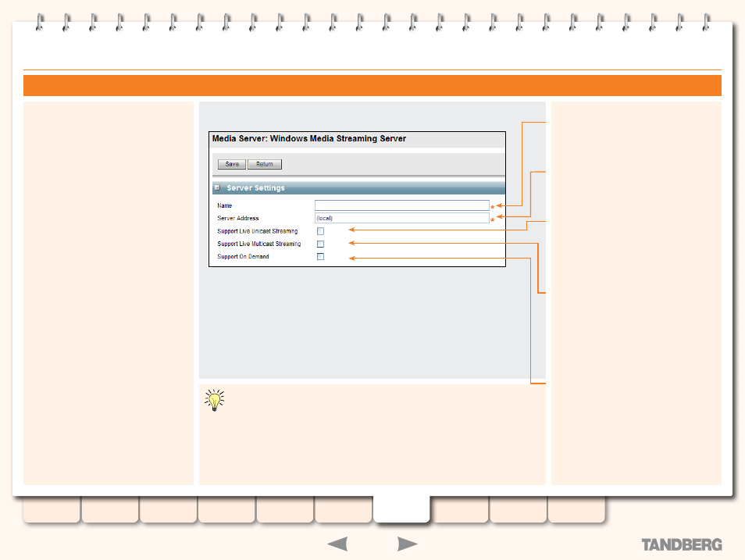Collapse the Server Settings section

click(x=217, y=187)
